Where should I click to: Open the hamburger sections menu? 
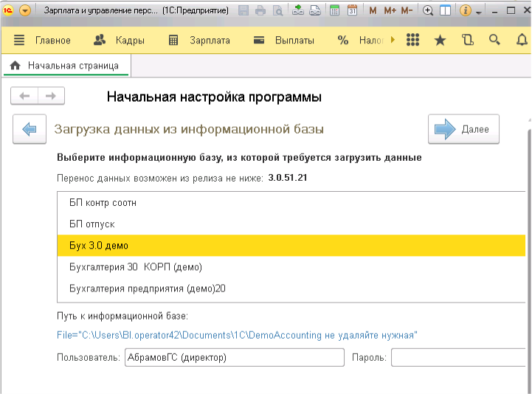pyautogui.click(x=19, y=40)
